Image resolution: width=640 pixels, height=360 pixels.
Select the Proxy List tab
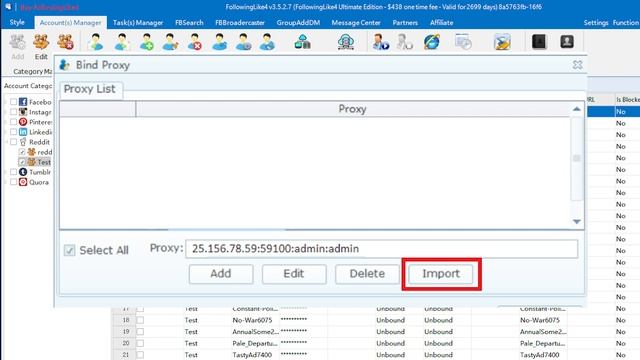(x=90, y=89)
